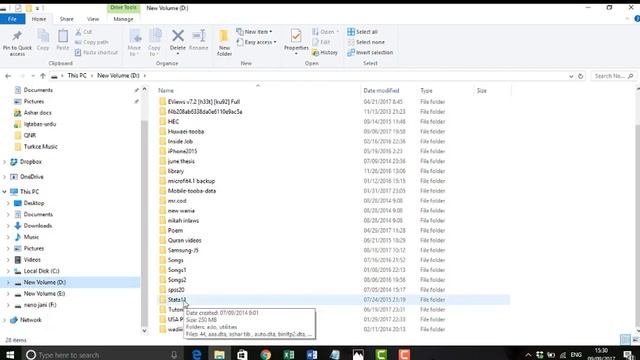Collapse This PC tree node
The image size is (640, 360).
(x=4, y=191)
